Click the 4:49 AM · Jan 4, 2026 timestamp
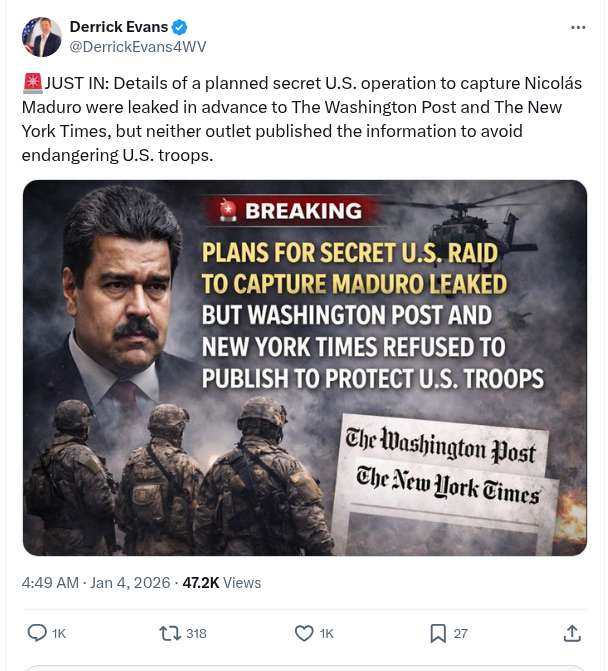Viewport: 608px width, 671px height. [95, 582]
